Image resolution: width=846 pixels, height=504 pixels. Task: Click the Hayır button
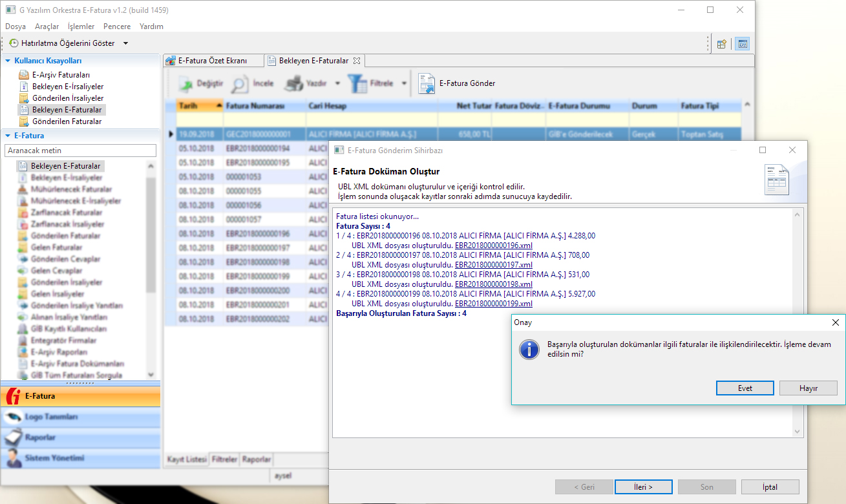(x=808, y=388)
